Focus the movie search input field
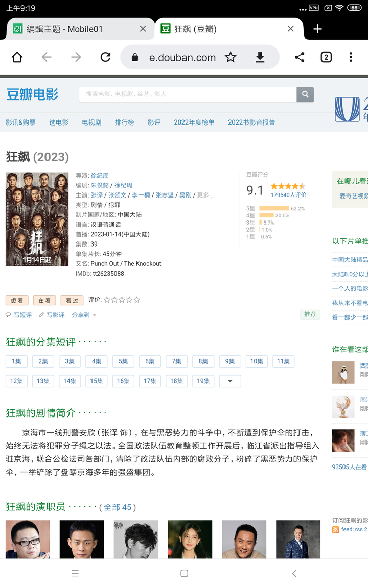Viewport: 368px width, 588px height. click(188, 94)
